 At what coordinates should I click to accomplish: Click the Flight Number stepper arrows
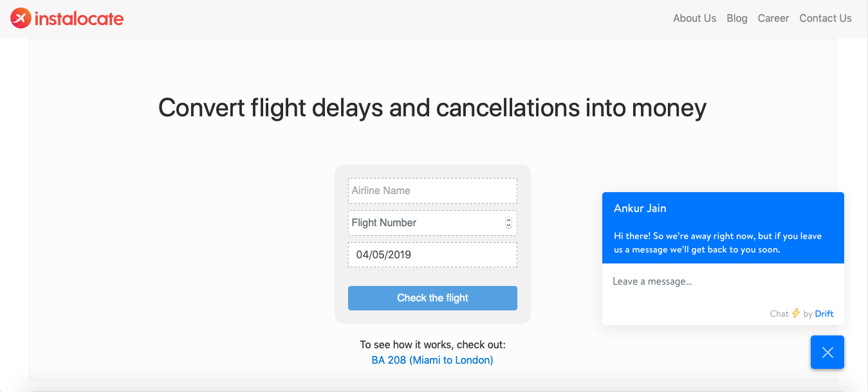pyautogui.click(x=508, y=223)
